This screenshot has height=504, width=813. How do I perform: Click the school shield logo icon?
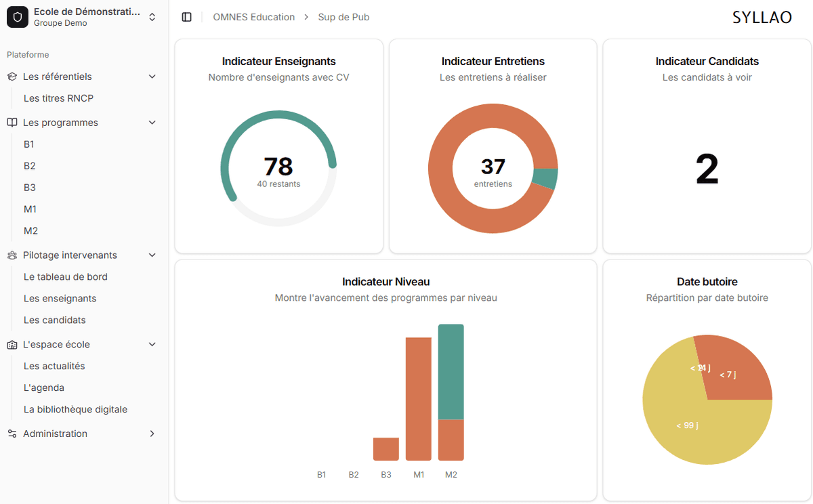point(18,17)
